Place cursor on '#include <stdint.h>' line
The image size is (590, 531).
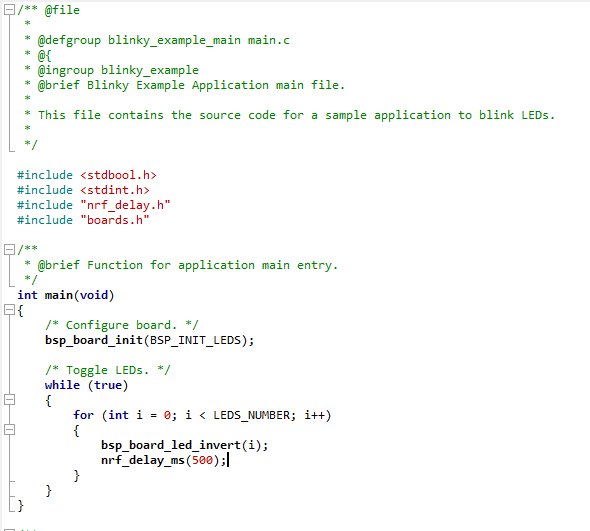[x=84, y=190]
